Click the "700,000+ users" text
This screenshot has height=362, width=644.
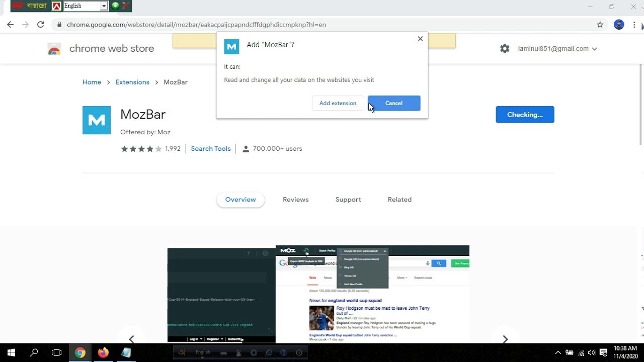277,149
